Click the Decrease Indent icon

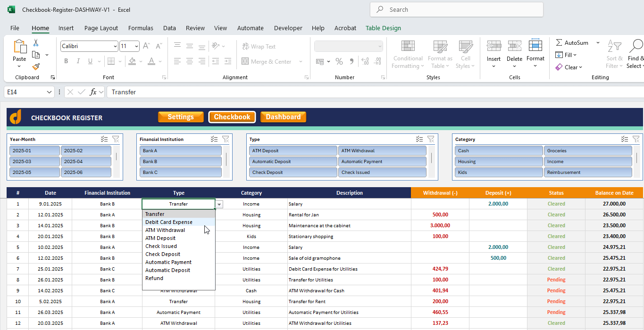pos(216,61)
